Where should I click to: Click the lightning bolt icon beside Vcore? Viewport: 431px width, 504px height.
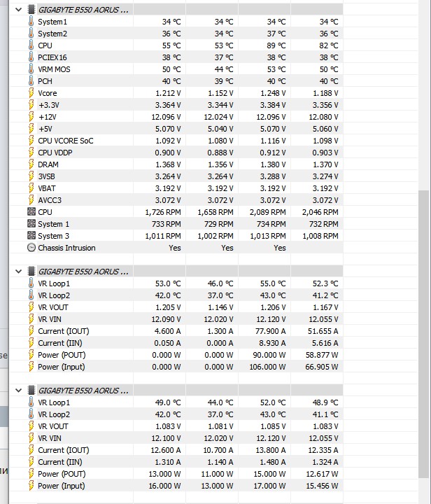point(31,93)
